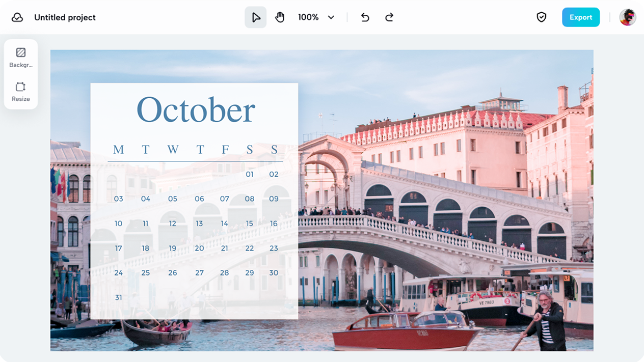Select calendar date 17
Viewport: 644px width, 362px height.
[x=118, y=248]
